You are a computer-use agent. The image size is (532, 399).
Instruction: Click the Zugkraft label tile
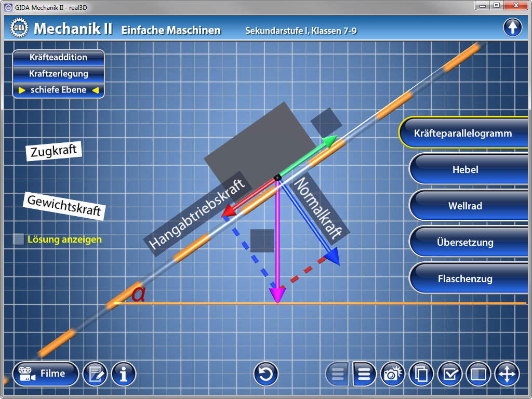click(x=54, y=152)
